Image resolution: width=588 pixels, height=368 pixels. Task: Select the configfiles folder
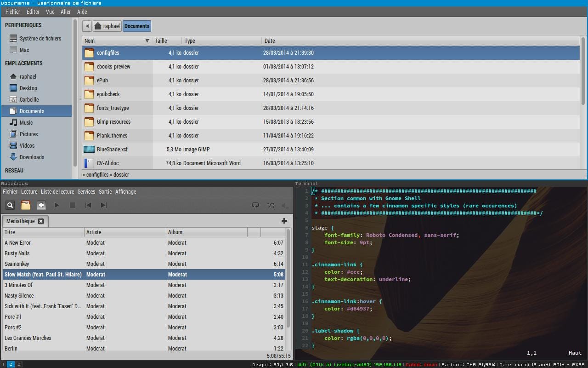[x=331, y=53]
